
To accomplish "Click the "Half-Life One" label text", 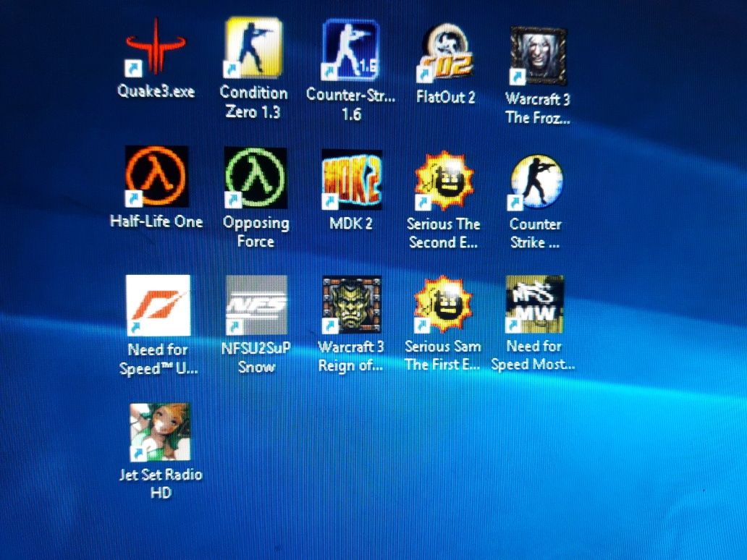I will pos(156,221).
